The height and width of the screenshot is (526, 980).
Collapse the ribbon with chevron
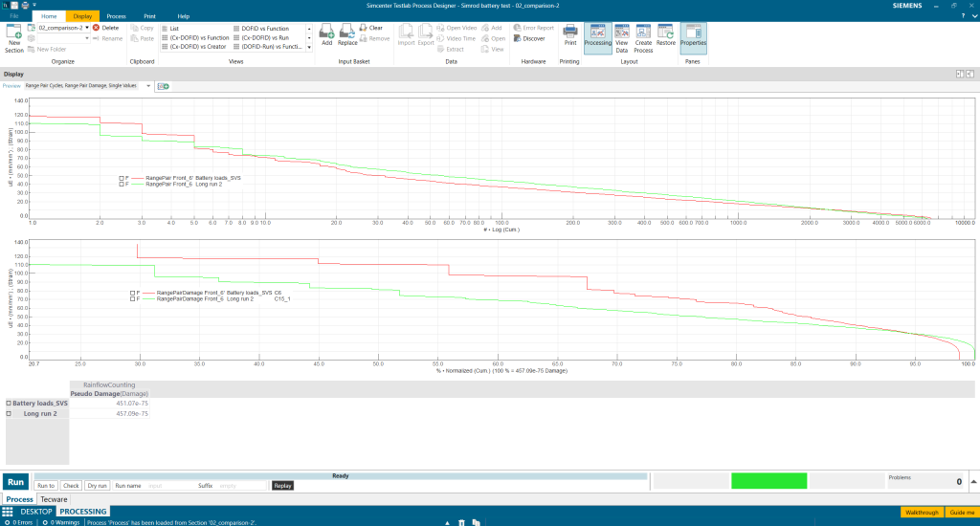[973, 16]
